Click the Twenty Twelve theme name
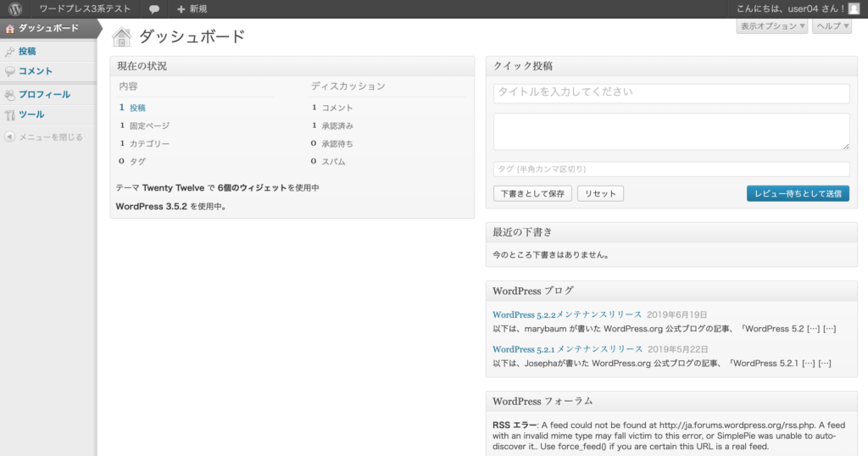Screen dimensions: 868x456 pos(173,187)
